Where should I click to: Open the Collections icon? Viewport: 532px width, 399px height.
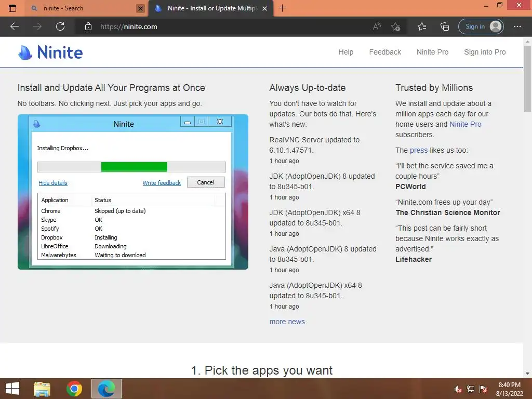445,26
